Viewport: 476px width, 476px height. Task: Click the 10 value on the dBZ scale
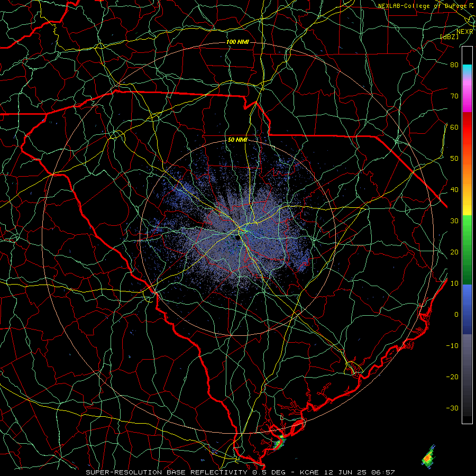click(x=454, y=283)
